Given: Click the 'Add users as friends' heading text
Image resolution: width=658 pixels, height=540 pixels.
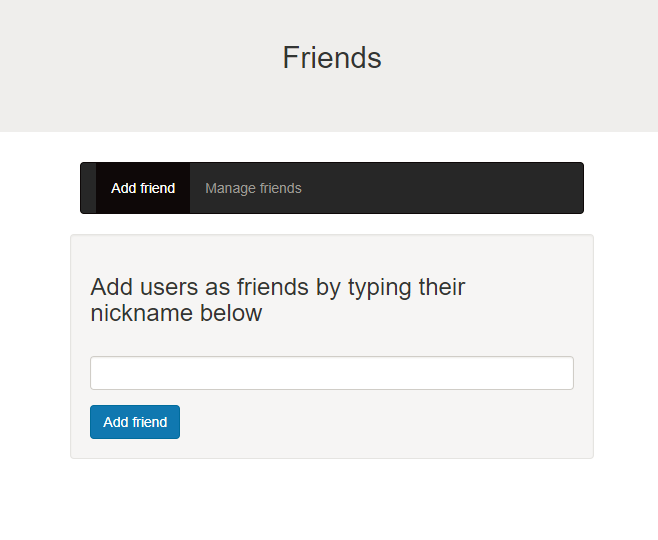Looking at the screenshot, I should pos(277,300).
